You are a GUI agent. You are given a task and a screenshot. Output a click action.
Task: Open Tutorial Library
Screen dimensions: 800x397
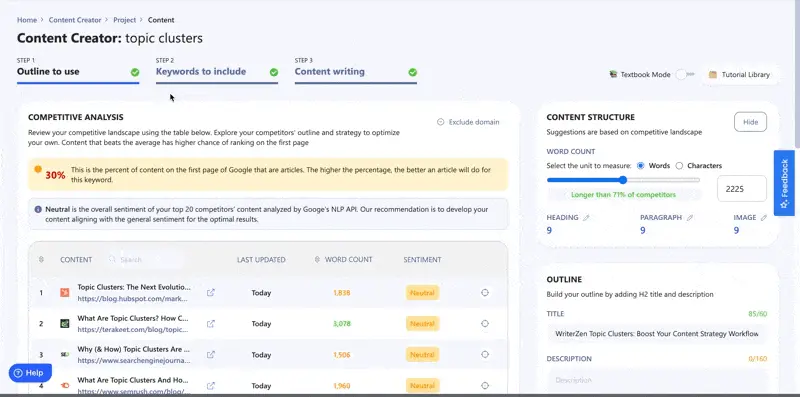pos(740,75)
